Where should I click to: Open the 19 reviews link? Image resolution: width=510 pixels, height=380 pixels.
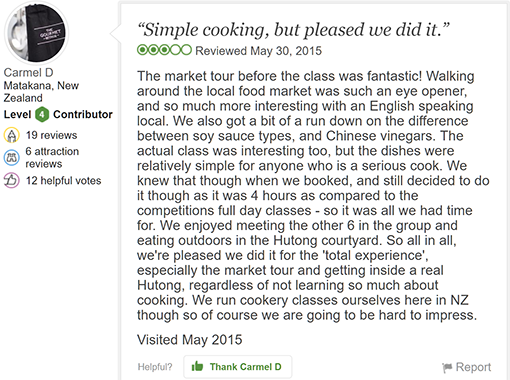(x=51, y=135)
